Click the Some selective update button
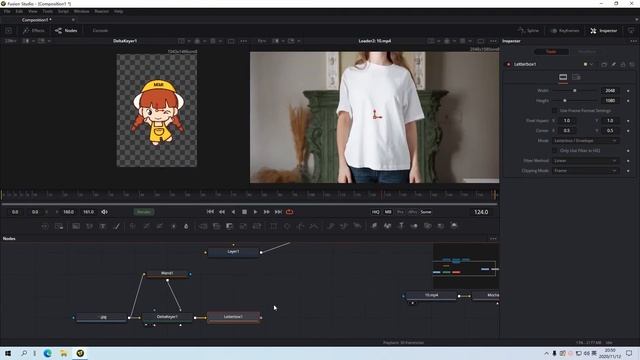The width and height of the screenshot is (640, 360). coord(426,212)
